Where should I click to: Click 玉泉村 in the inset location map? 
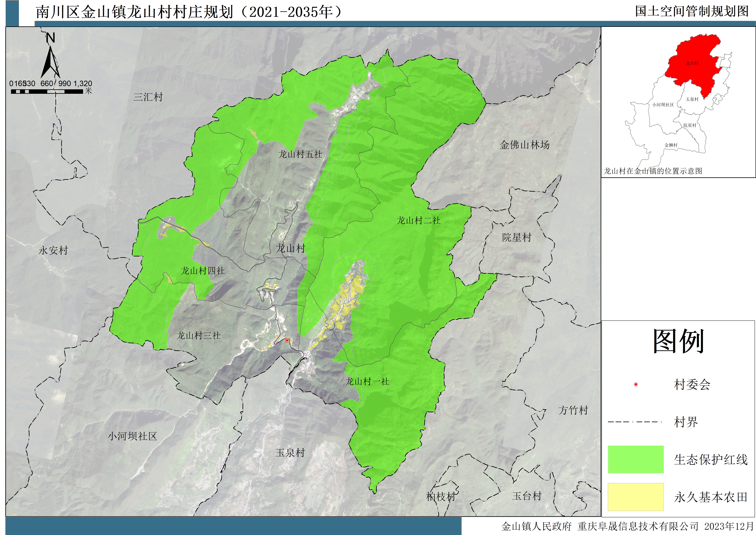[692, 99]
